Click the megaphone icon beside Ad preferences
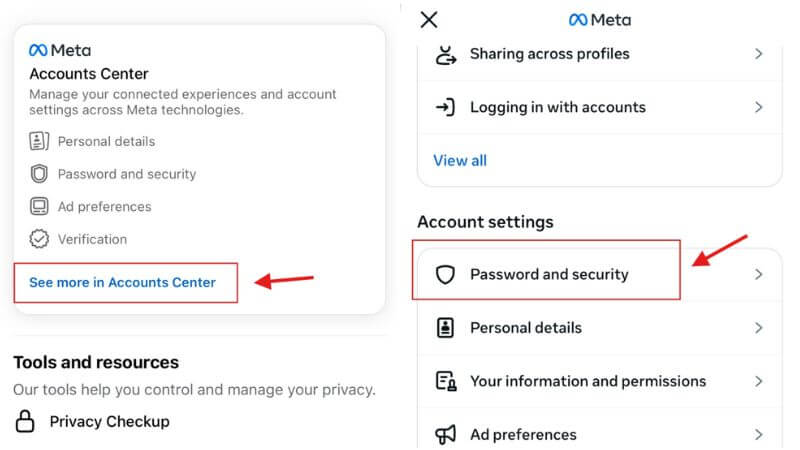Image resolution: width=800 pixels, height=450 pixels. pyautogui.click(x=446, y=434)
